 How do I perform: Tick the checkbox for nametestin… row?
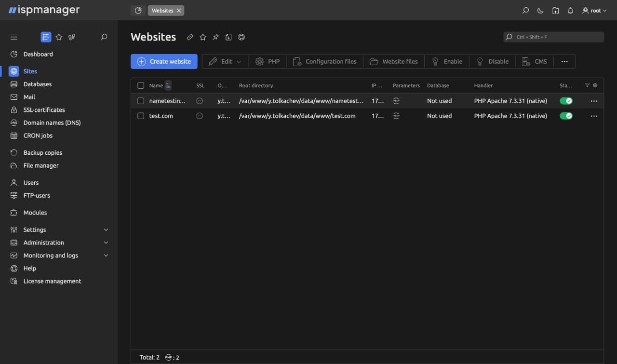coord(141,101)
